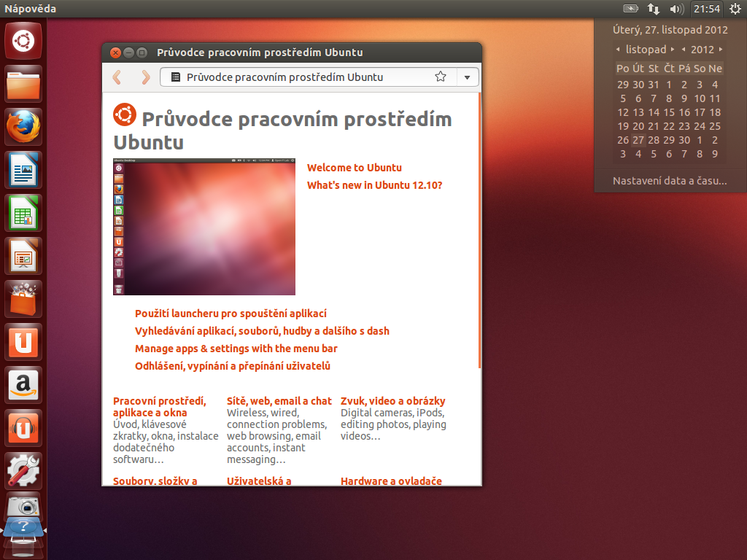This screenshot has height=560, width=747.
Task: Open the Ubuntu Dash home launcher icon
Action: pyautogui.click(x=23, y=41)
